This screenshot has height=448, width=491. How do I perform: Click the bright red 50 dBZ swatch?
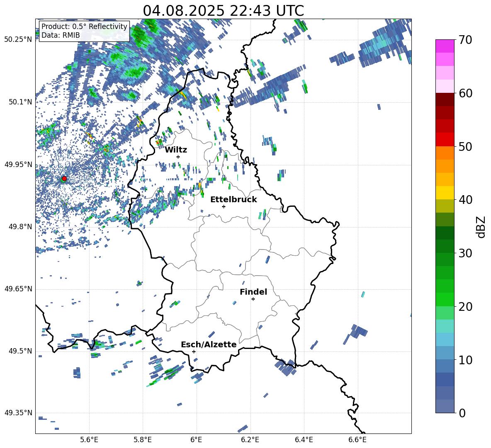coord(445,140)
